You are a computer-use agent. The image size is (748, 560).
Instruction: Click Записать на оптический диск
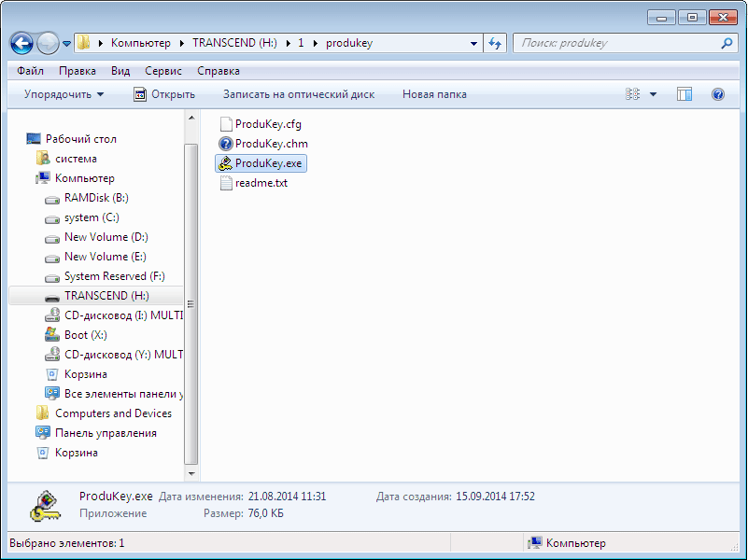299,94
